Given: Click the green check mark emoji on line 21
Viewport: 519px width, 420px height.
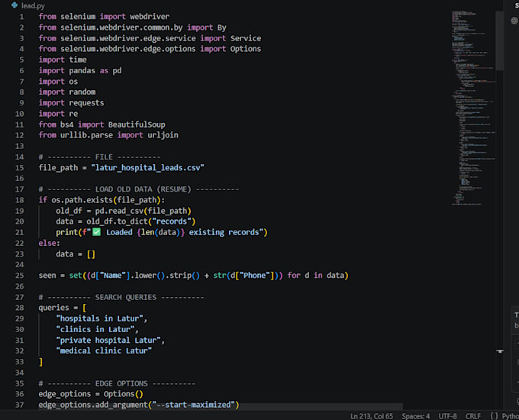Looking at the screenshot, I should click(97, 232).
